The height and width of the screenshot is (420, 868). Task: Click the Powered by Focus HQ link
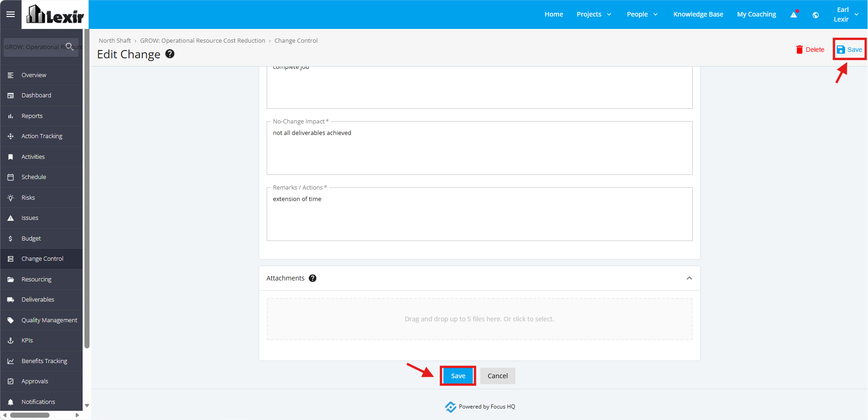[x=480, y=407]
